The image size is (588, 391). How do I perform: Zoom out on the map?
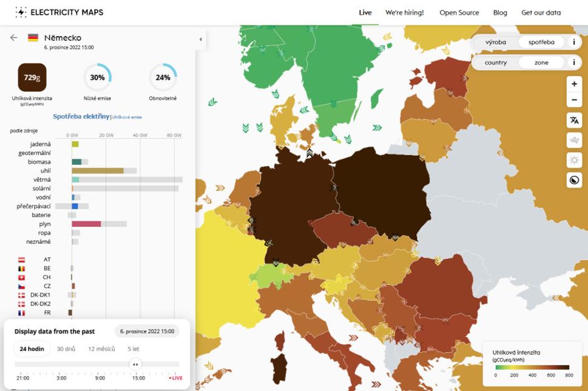tap(574, 100)
